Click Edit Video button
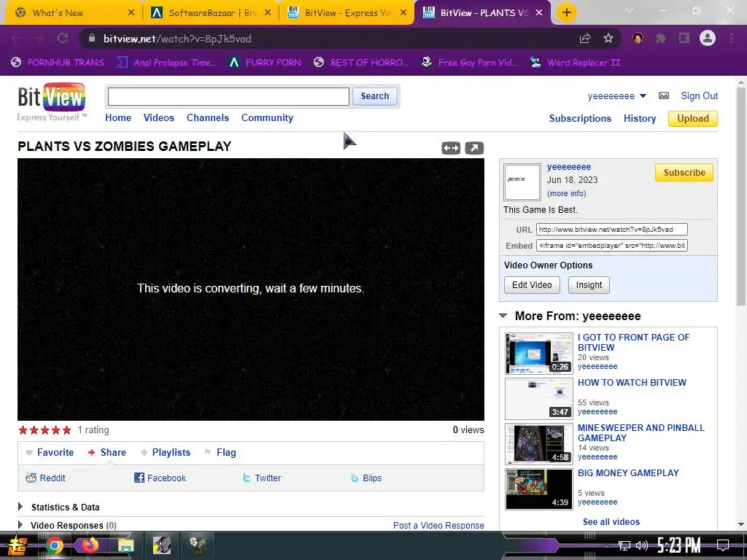The height and width of the screenshot is (560, 747). click(532, 285)
